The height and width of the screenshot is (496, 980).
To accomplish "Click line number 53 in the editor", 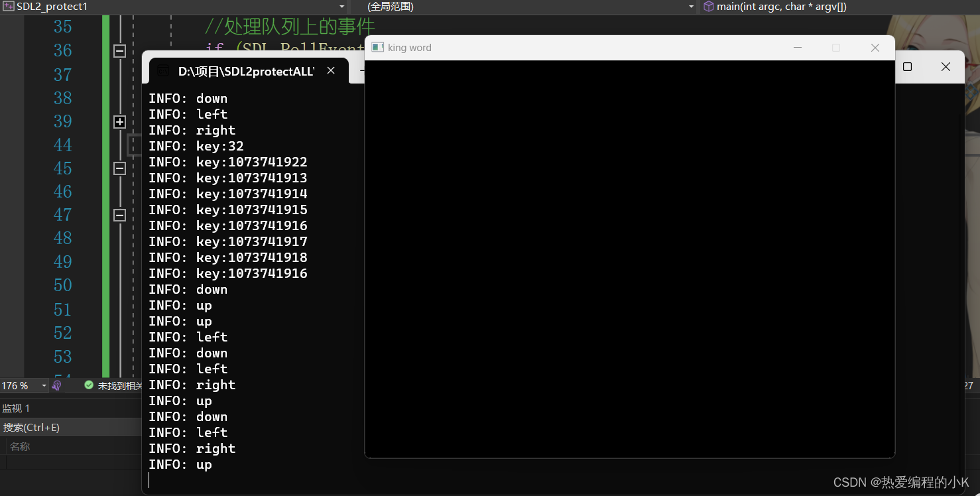I will [x=63, y=357].
